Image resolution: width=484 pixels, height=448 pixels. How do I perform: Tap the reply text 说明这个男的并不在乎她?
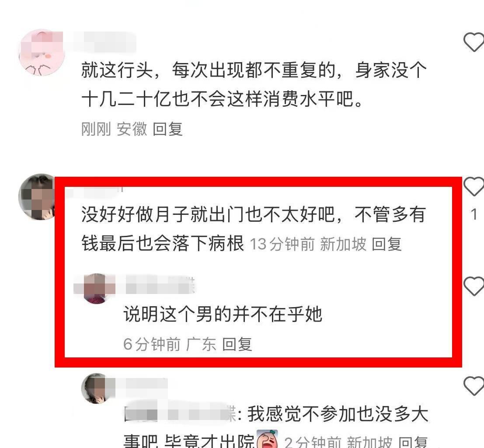tap(223, 314)
